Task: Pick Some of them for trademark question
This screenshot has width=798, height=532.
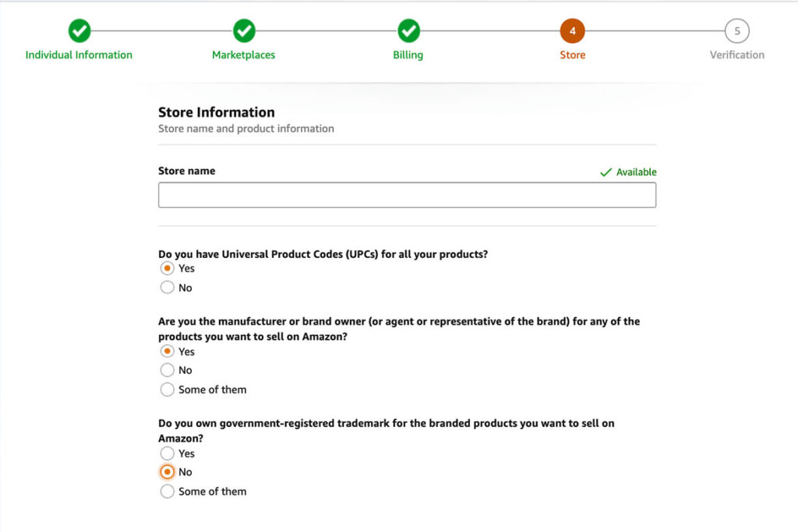Action: pos(167,491)
